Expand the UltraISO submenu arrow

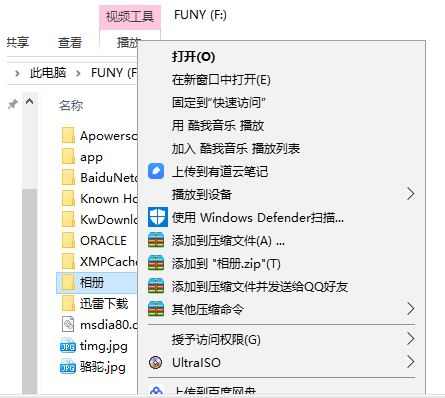tap(411, 362)
